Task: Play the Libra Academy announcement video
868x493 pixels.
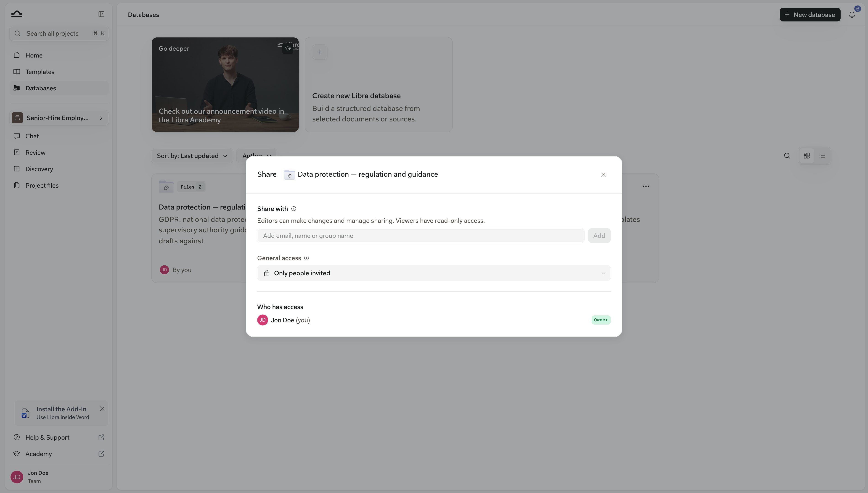Action: [225, 85]
